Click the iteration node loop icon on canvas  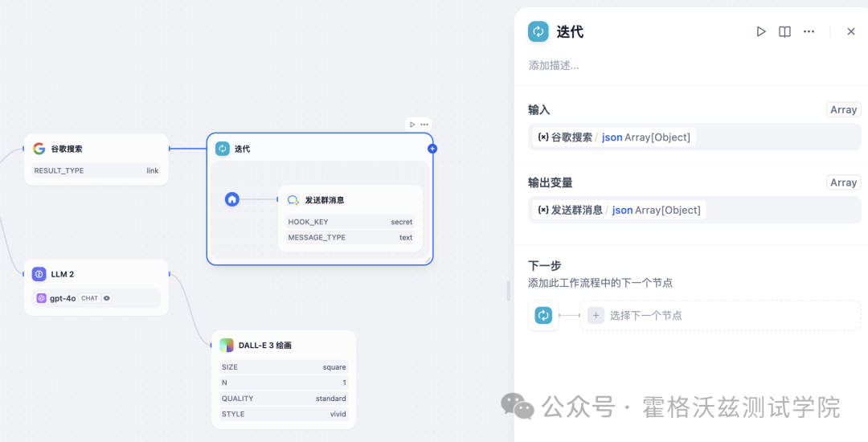tap(222, 148)
